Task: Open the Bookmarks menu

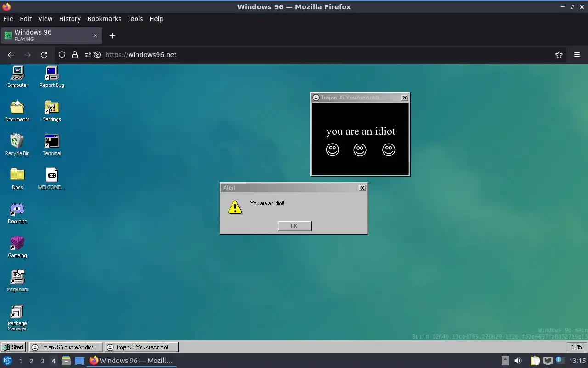Action: click(104, 19)
